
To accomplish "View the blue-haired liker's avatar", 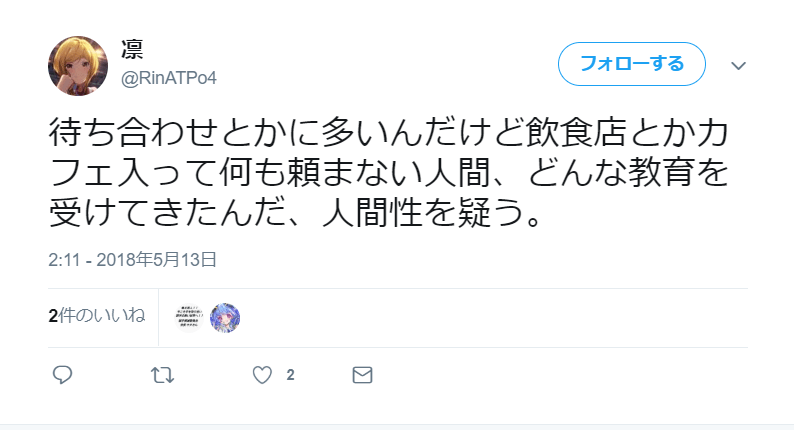I will coord(225,318).
